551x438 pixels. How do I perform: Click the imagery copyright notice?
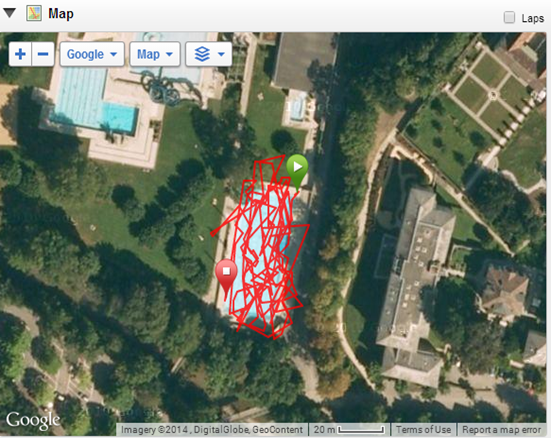click(x=212, y=430)
